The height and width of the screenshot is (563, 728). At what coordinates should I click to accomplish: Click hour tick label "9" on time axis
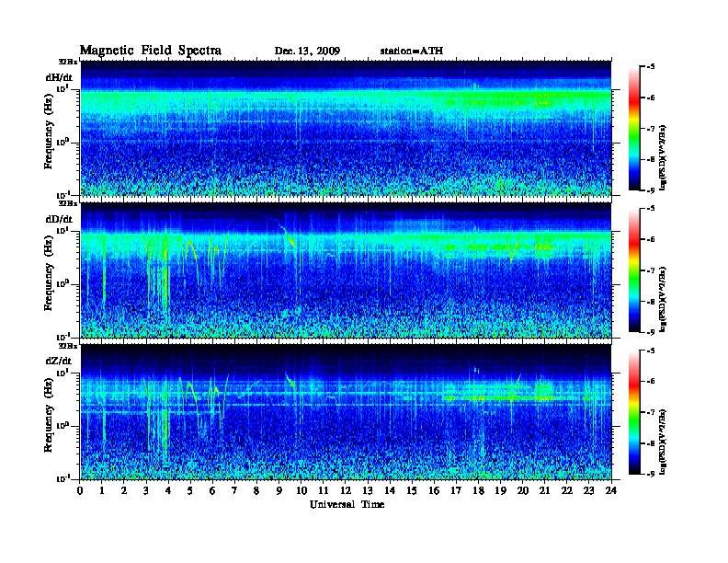279,491
